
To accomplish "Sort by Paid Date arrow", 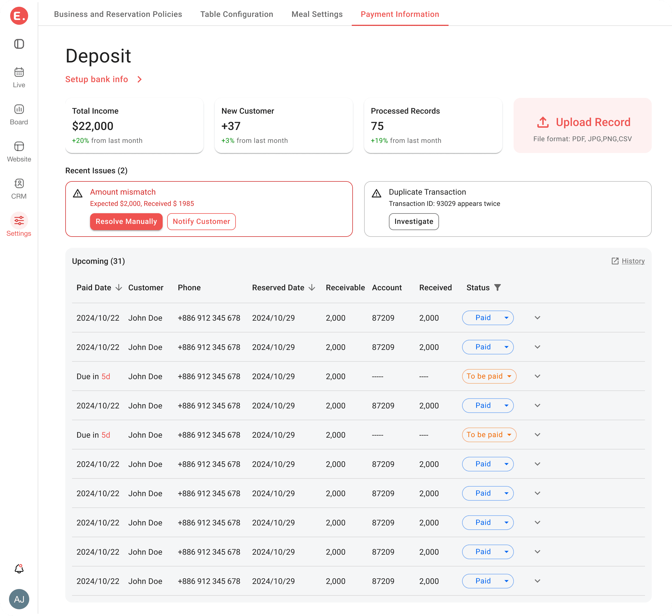I will click(x=119, y=288).
